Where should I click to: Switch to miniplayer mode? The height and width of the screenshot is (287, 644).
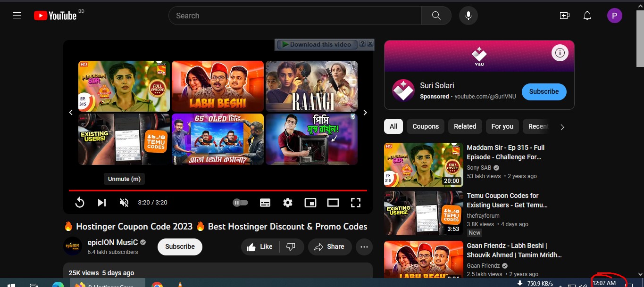310,203
